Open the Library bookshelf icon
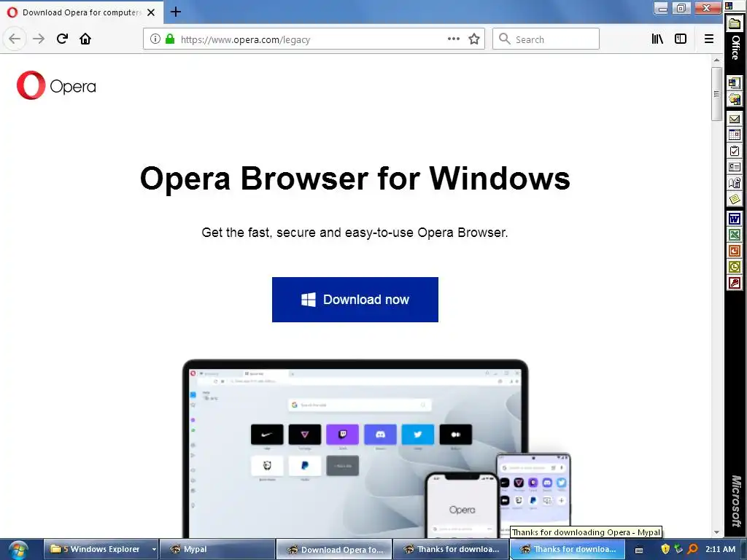Image resolution: width=747 pixels, height=560 pixels. tap(657, 39)
